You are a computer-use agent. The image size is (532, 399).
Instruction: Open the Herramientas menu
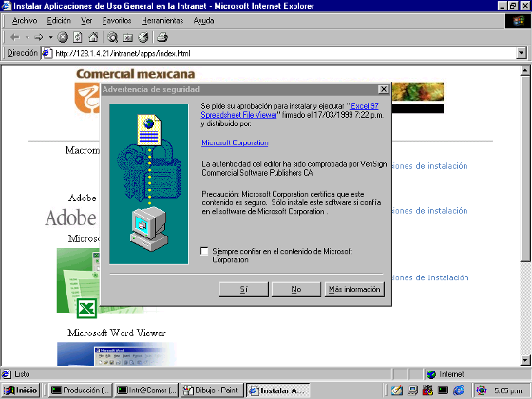tap(162, 21)
